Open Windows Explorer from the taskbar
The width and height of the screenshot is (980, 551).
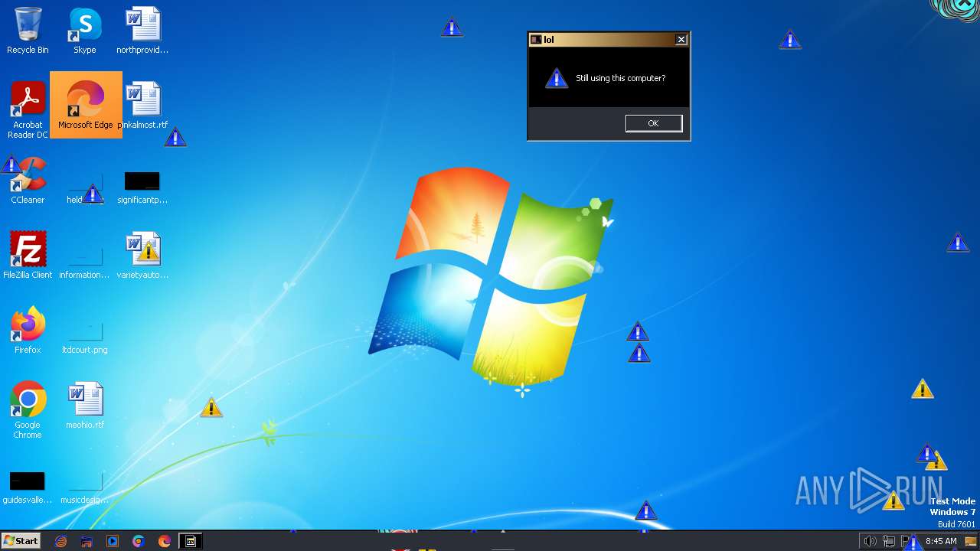point(87,541)
